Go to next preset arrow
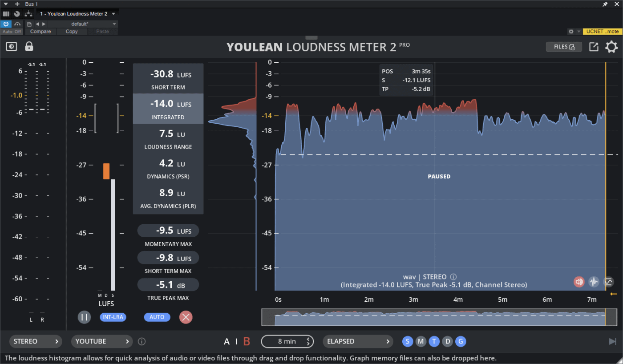The height and width of the screenshot is (364, 623). tap(44, 24)
